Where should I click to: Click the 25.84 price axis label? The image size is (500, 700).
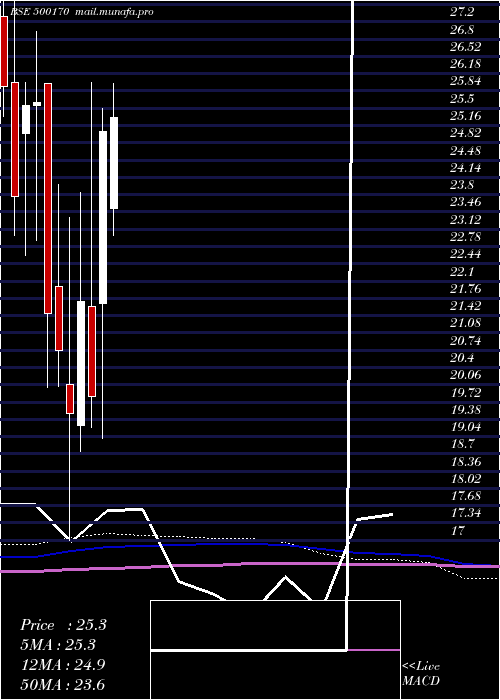point(465,81)
